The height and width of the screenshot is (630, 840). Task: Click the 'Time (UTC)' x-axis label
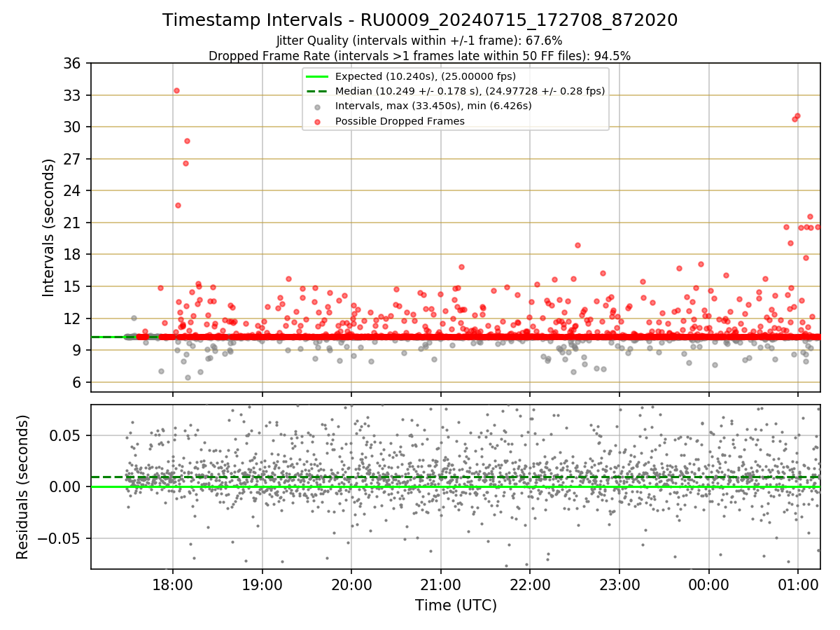point(456,605)
